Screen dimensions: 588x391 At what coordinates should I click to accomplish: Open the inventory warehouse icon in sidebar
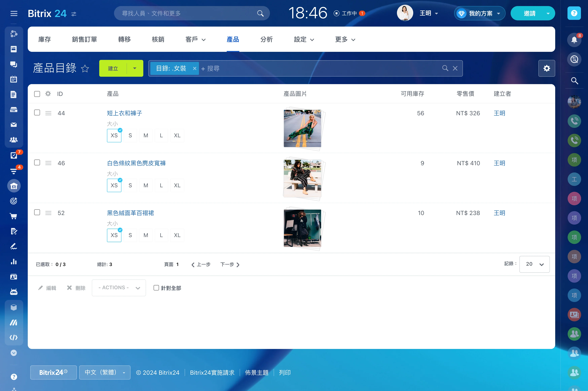click(14, 186)
